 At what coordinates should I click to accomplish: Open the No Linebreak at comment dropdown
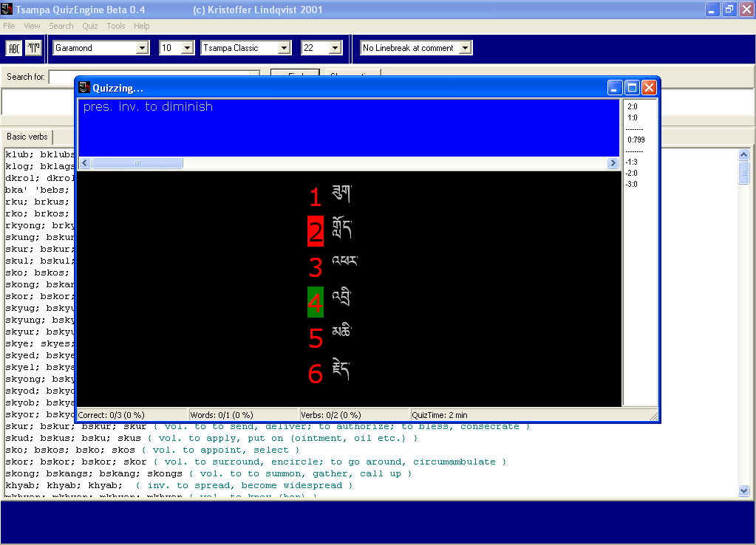[x=466, y=48]
